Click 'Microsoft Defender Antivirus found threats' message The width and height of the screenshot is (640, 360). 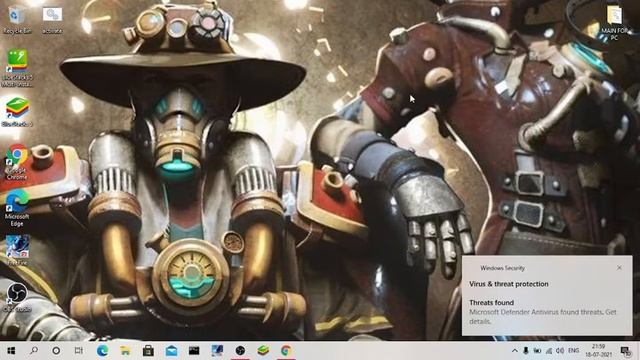point(542,317)
